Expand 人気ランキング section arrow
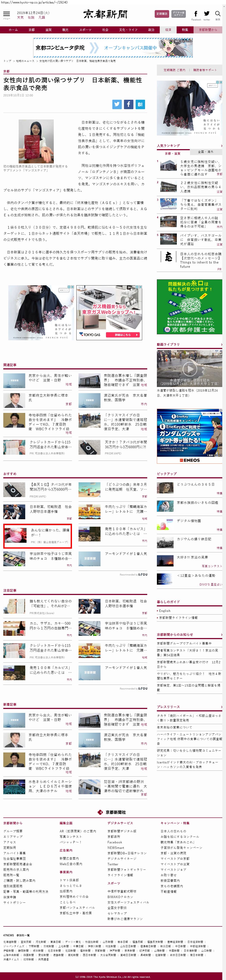Image resolution: width=226 pixels, height=980 pixels. (221, 146)
